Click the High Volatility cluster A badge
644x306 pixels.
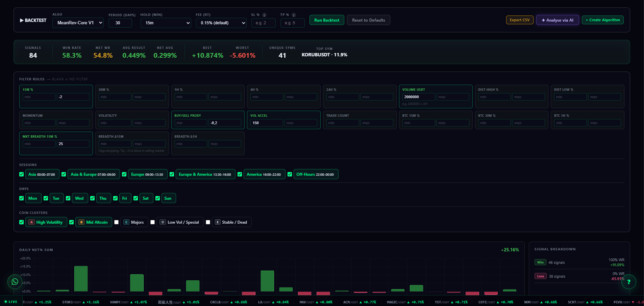[x=31, y=222]
